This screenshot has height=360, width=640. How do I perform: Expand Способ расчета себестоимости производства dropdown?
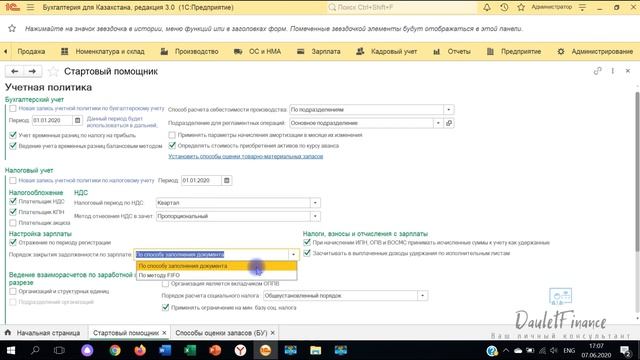[x=449, y=109]
